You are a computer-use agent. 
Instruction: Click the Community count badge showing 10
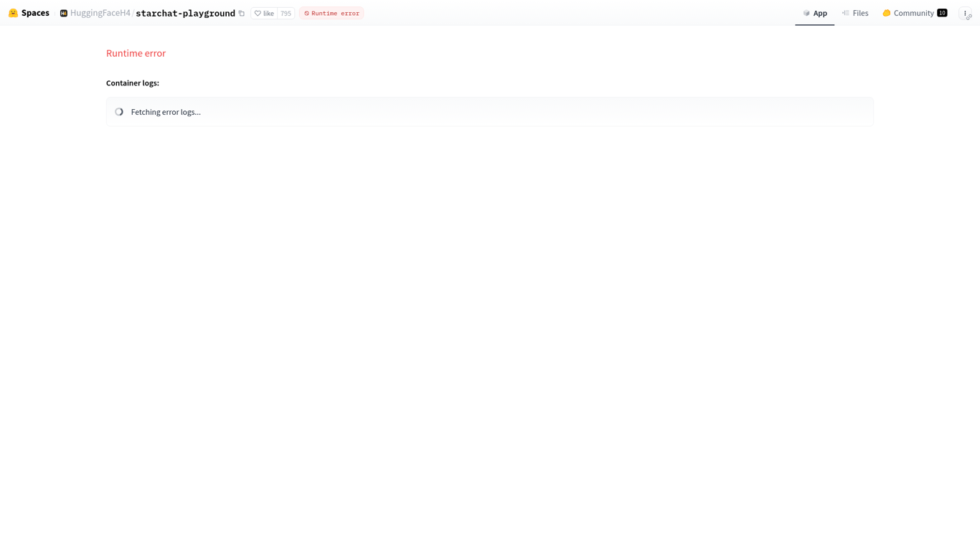(942, 13)
